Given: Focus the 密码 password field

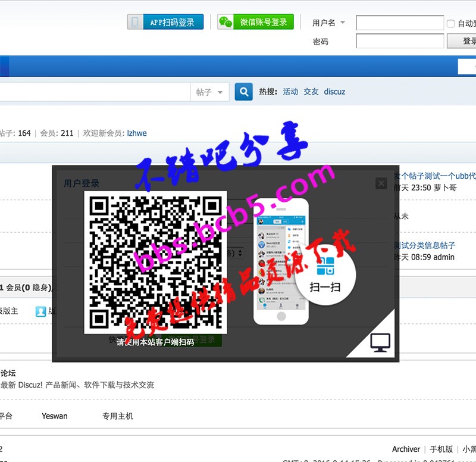Looking at the screenshot, I should tap(400, 41).
